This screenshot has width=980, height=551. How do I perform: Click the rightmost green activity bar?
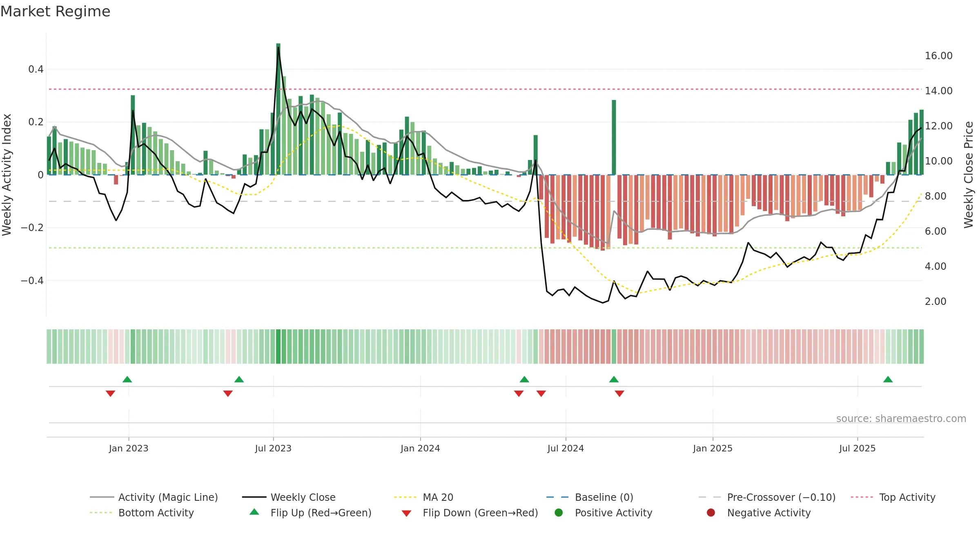point(922,142)
